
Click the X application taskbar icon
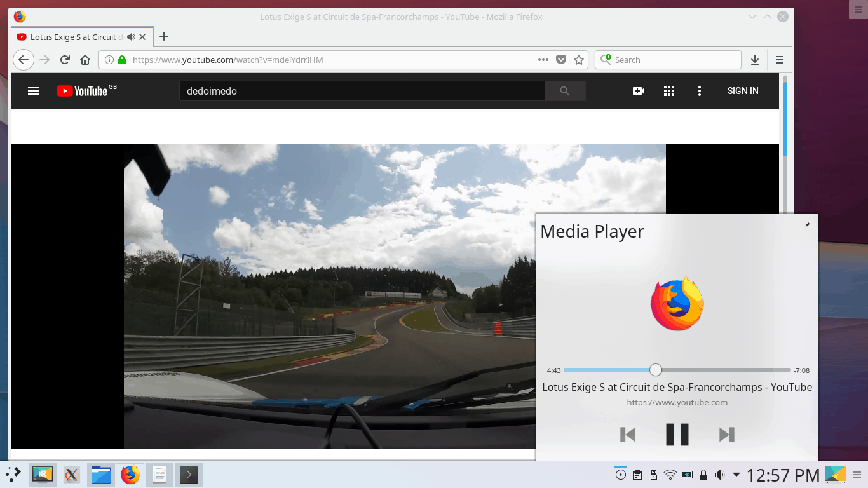point(72,475)
